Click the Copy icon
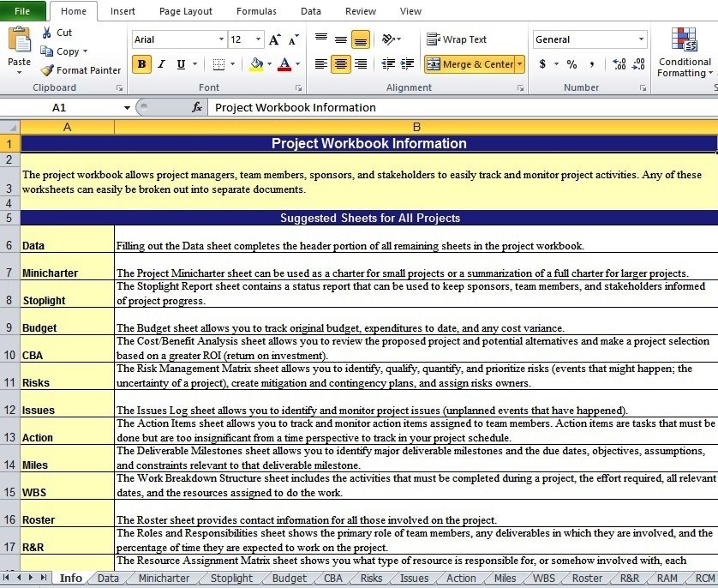Viewport: 718px width, 588px height. tap(46, 51)
